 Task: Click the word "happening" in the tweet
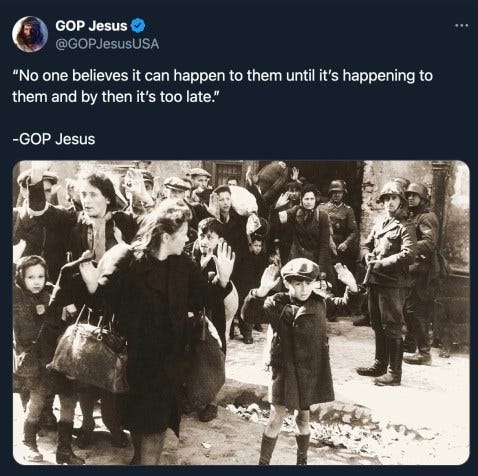tap(378, 76)
